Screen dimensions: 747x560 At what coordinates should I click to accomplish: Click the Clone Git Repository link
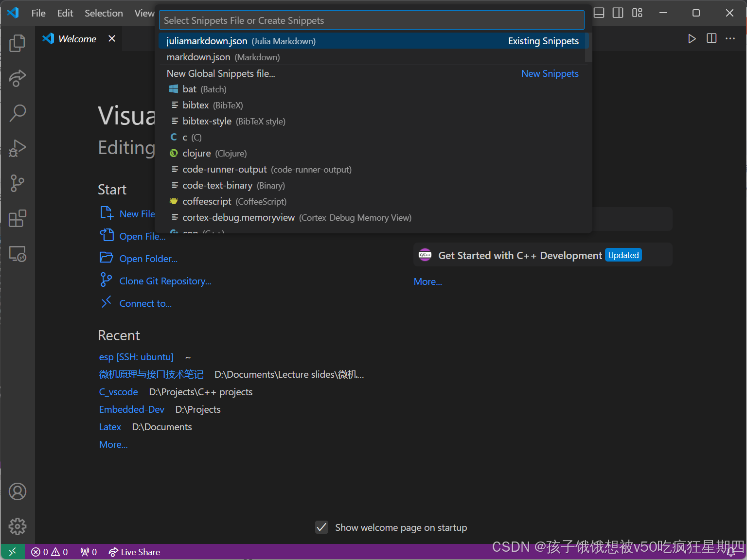tap(165, 281)
